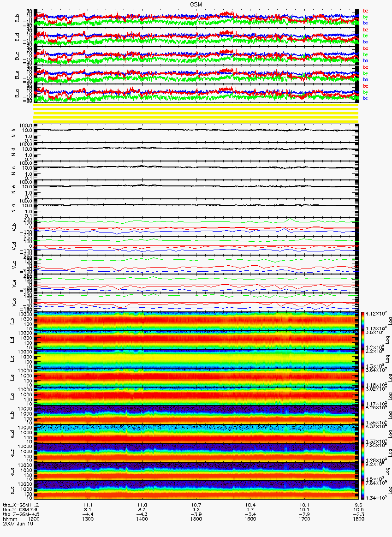
Task: Click the 1800 time tick label
Action: coord(358,519)
